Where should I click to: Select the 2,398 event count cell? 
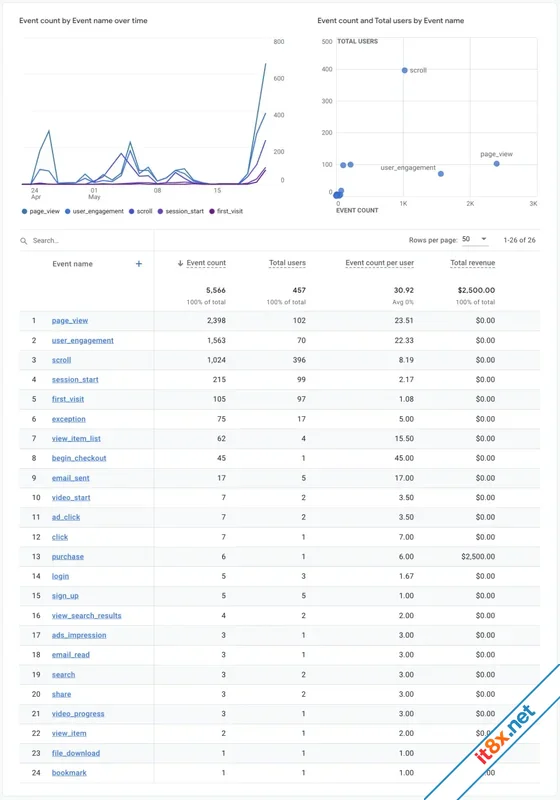216,320
